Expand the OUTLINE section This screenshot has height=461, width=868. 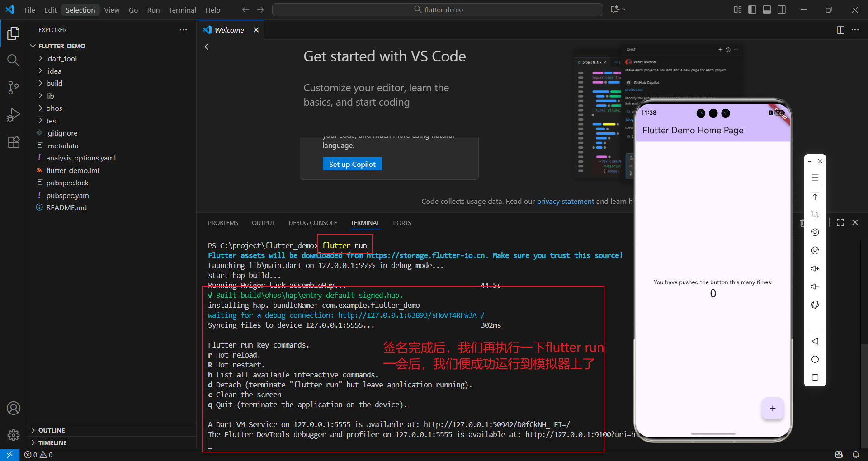pyautogui.click(x=112, y=430)
